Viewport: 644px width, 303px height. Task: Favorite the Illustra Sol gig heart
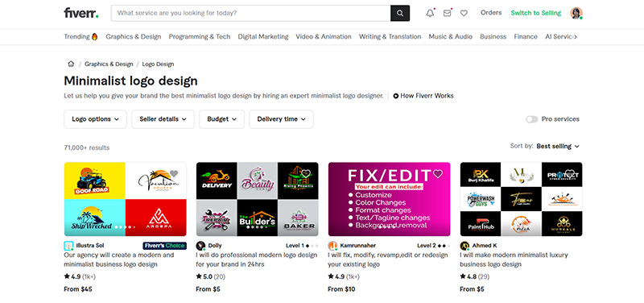point(174,173)
